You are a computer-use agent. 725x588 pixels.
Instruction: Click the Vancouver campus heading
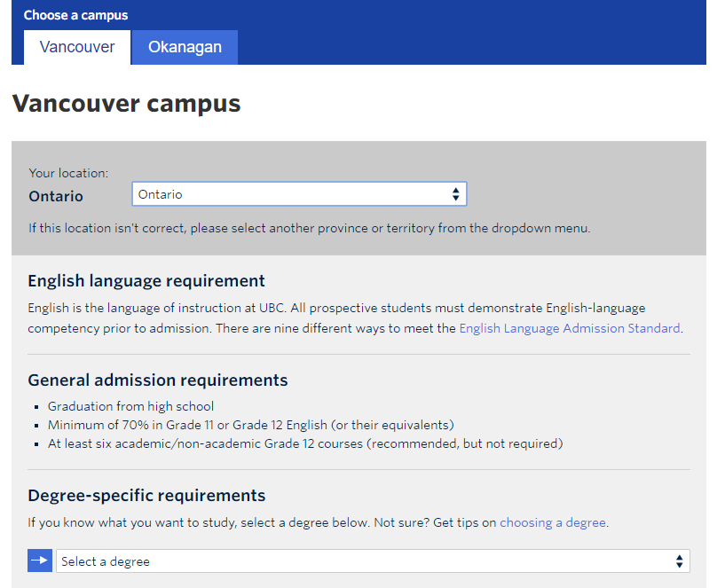[x=126, y=103]
